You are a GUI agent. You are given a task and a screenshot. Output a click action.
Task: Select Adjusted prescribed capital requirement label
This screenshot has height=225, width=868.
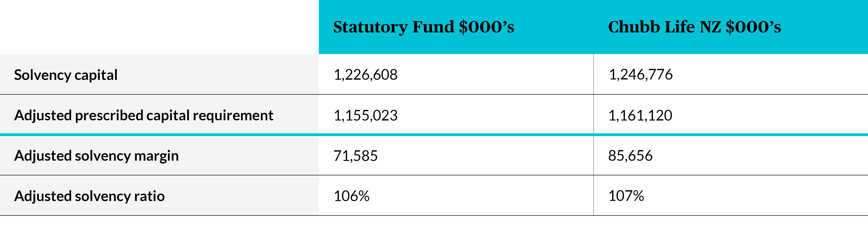[x=144, y=115]
